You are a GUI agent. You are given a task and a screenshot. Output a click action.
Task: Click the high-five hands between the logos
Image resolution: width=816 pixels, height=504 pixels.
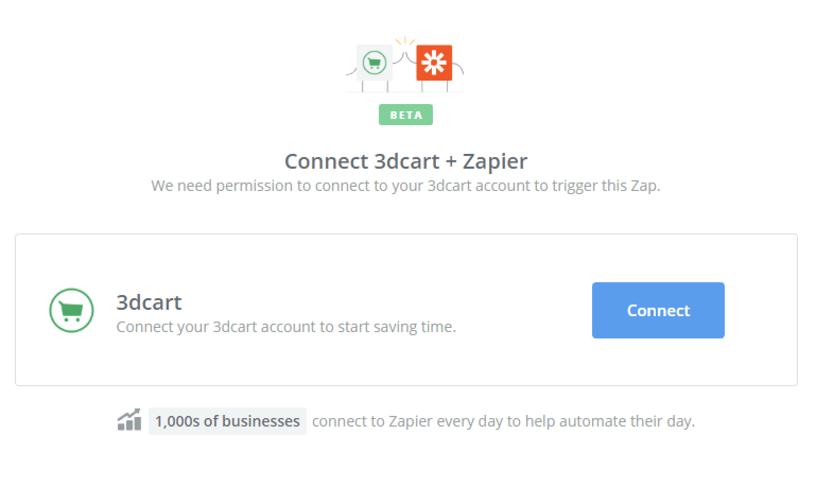[x=404, y=58]
